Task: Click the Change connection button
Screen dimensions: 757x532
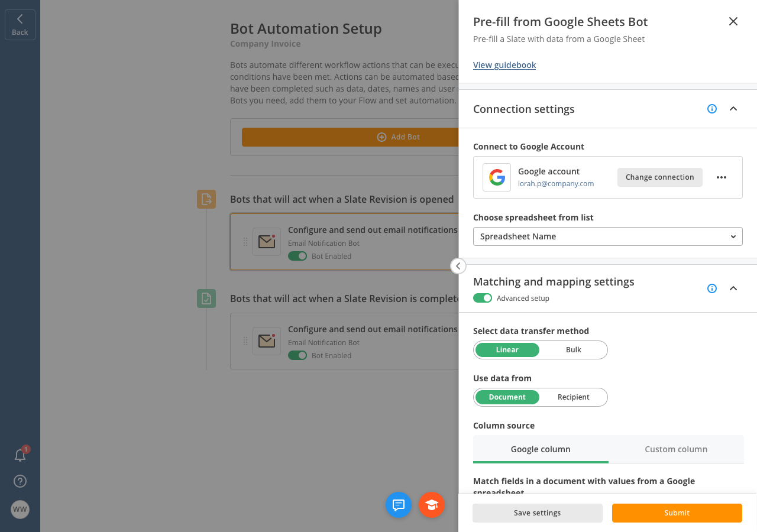Action: tap(659, 177)
